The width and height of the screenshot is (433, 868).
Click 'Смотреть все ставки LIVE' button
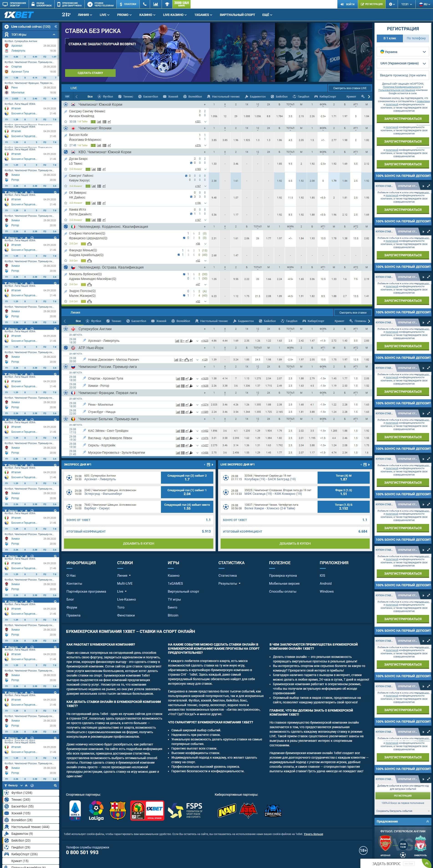(x=350, y=88)
